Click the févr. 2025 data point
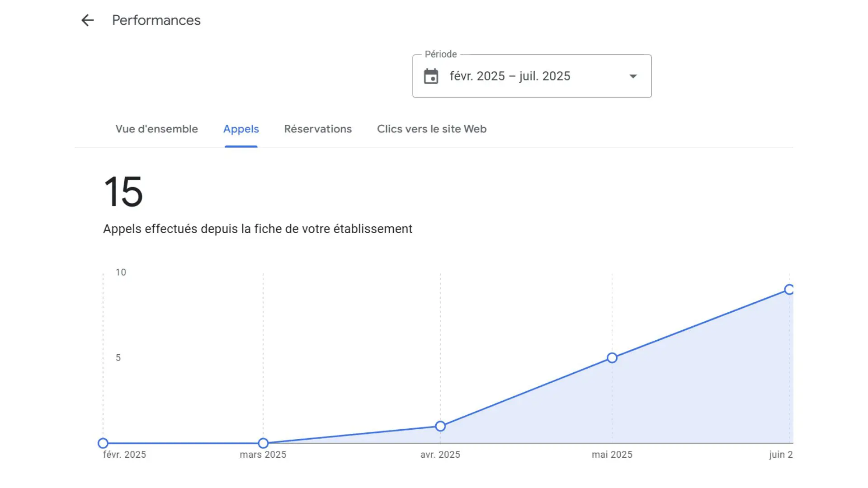 [104, 443]
